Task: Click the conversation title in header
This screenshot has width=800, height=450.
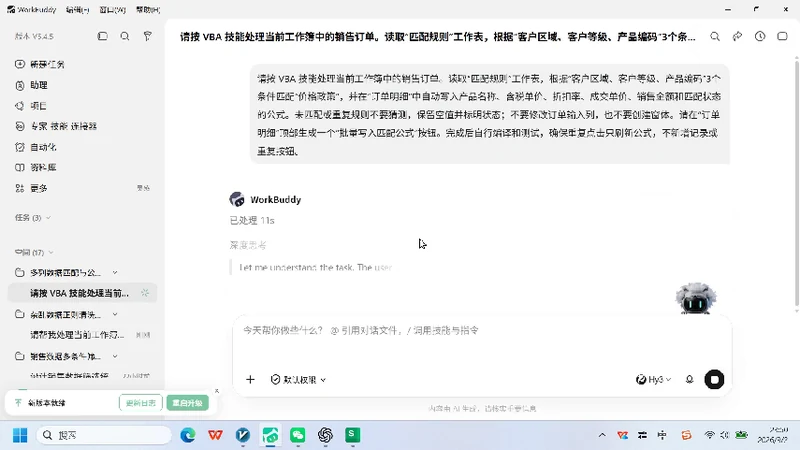Action: tap(438, 37)
